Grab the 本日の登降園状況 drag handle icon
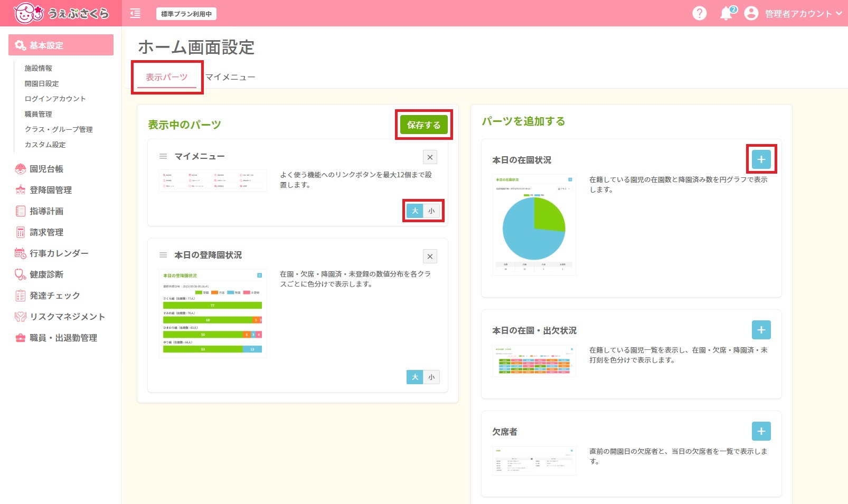Screen dimensions: 848x504 point(163,255)
